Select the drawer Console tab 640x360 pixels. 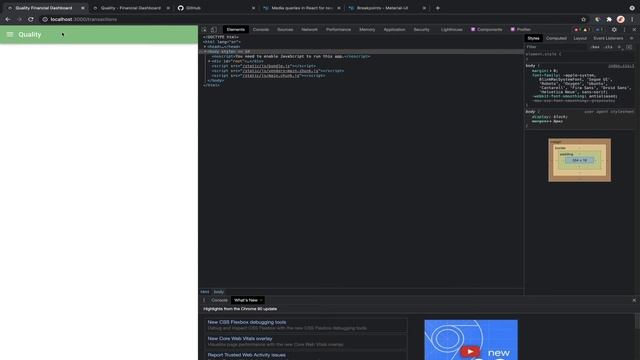219,300
